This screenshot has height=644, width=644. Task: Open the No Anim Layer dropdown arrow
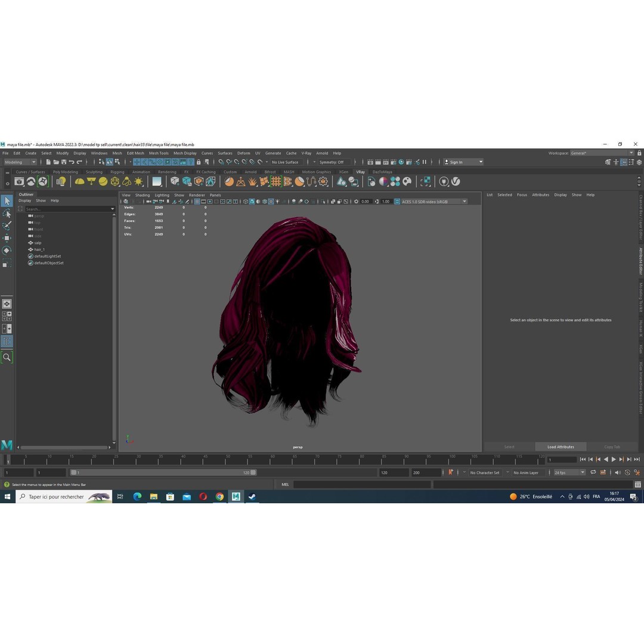coord(507,473)
